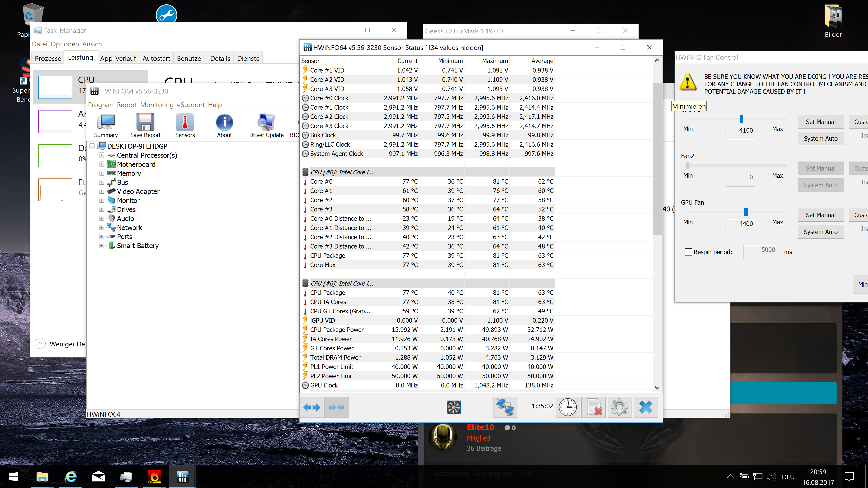Click the GPU Fan speed slider
The height and width of the screenshot is (488, 868).
coord(746,212)
